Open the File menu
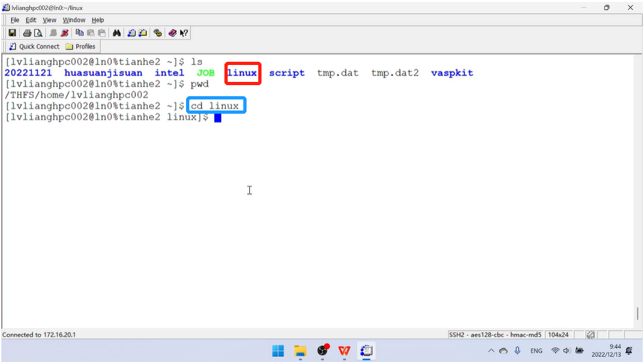The height and width of the screenshot is (362, 644). click(15, 19)
